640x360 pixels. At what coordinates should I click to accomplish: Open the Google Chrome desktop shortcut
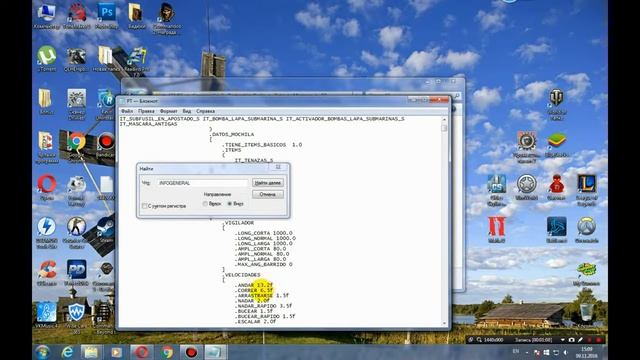point(76,147)
